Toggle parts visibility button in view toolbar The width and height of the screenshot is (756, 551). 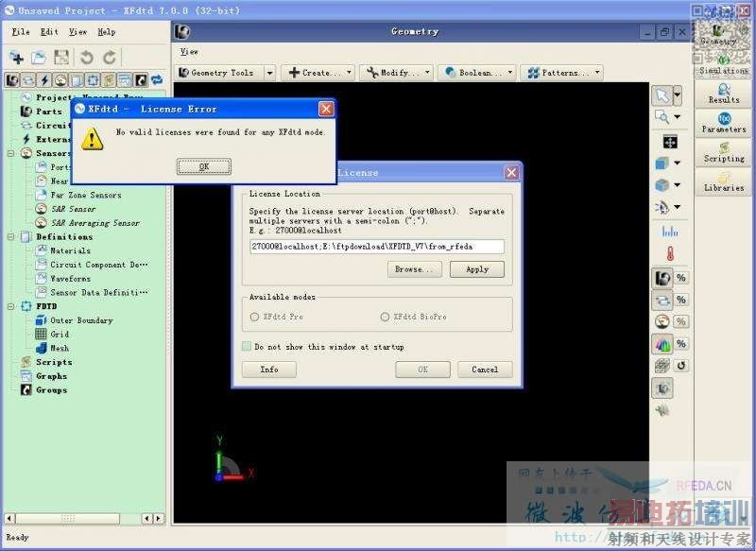(x=663, y=278)
